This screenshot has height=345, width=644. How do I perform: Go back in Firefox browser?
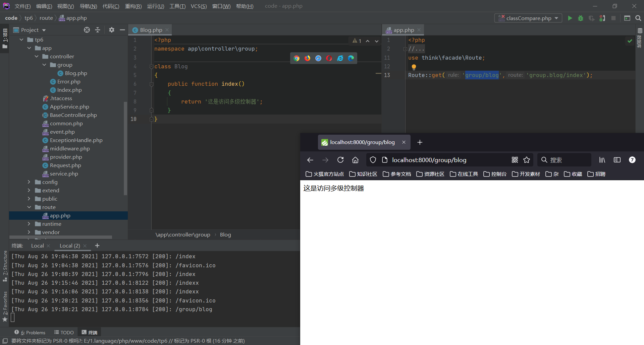(x=310, y=160)
